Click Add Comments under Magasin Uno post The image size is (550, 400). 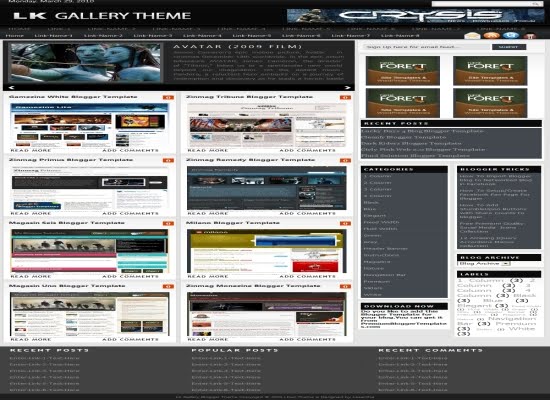tap(130, 339)
